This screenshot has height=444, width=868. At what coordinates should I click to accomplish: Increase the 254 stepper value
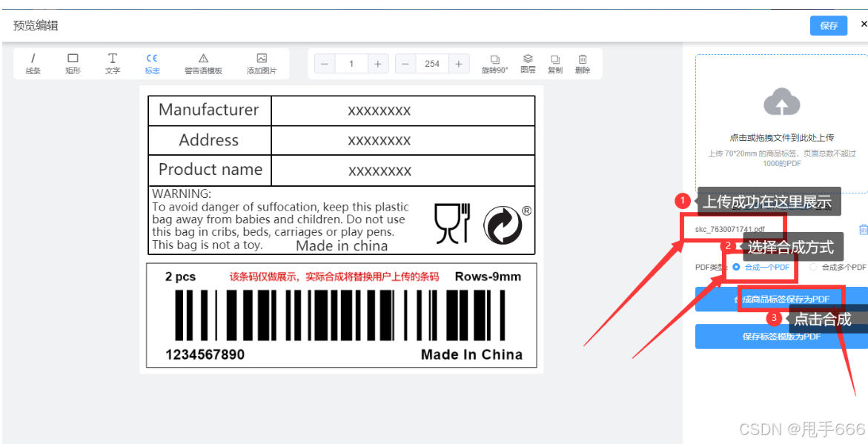(459, 64)
